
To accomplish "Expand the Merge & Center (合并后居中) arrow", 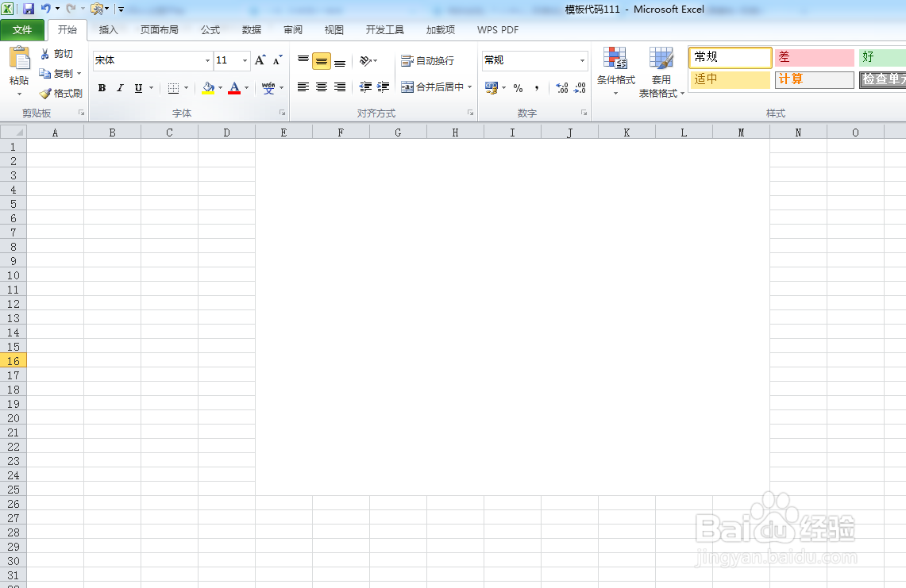I will point(470,86).
